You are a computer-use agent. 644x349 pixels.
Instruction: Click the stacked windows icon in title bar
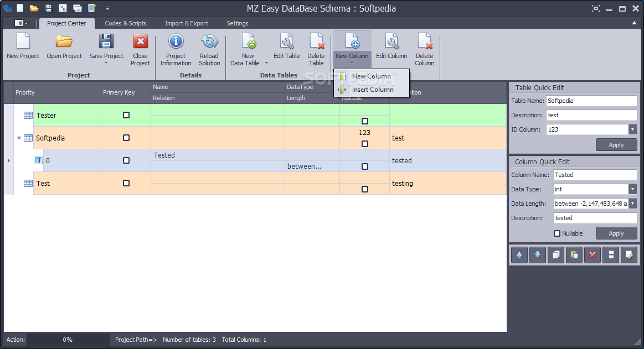pos(77,8)
